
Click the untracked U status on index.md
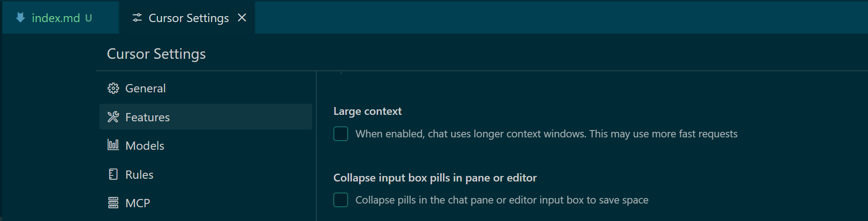tap(88, 18)
